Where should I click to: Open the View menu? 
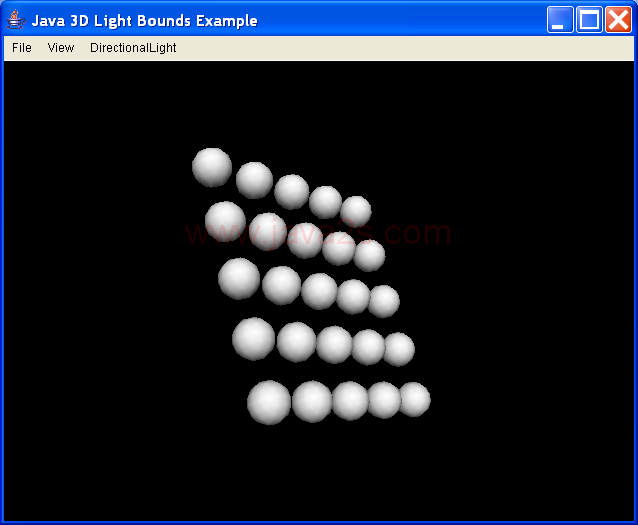point(61,48)
